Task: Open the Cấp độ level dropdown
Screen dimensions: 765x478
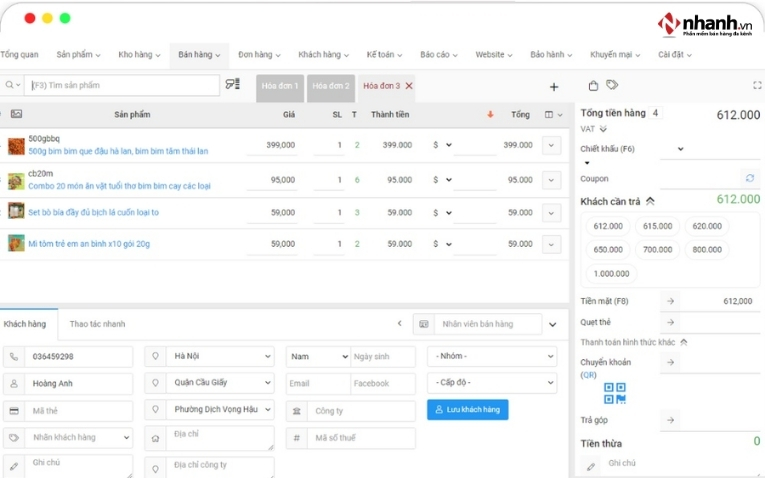Action: click(x=492, y=382)
